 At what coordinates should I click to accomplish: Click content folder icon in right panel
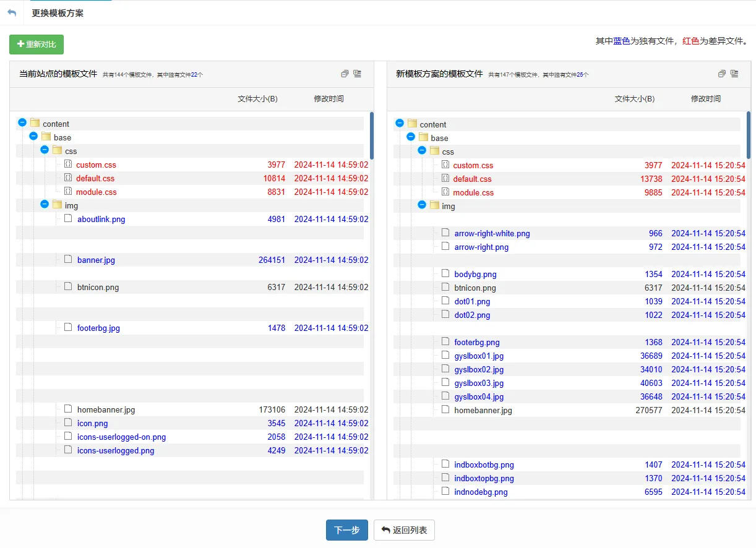pos(413,124)
